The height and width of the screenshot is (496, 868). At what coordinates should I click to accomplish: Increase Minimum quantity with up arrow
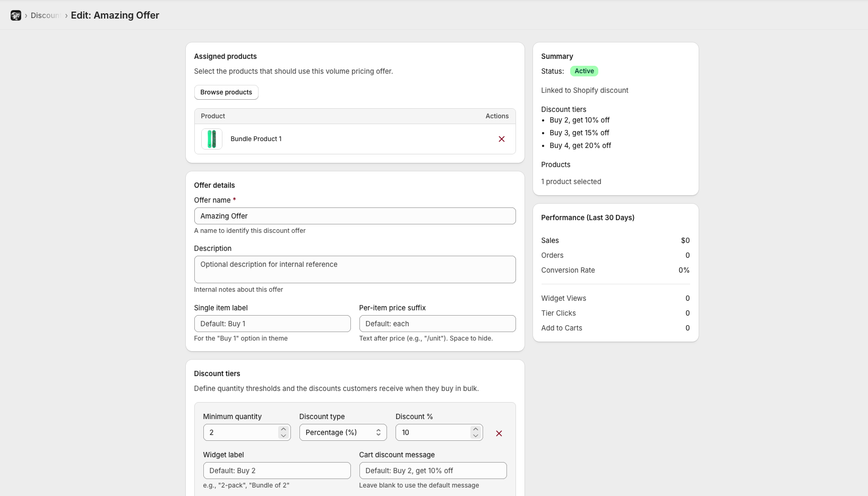[283, 429]
